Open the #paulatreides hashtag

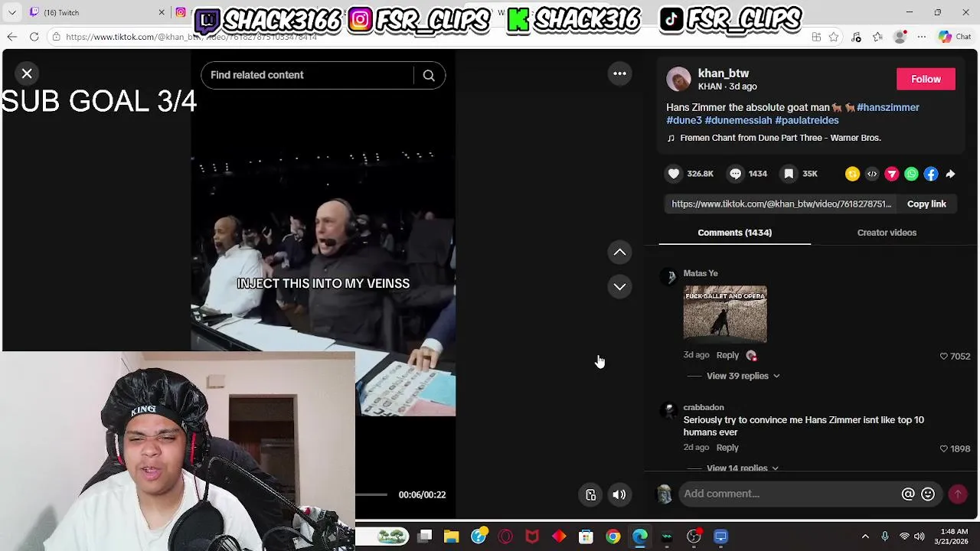[807, 120]
